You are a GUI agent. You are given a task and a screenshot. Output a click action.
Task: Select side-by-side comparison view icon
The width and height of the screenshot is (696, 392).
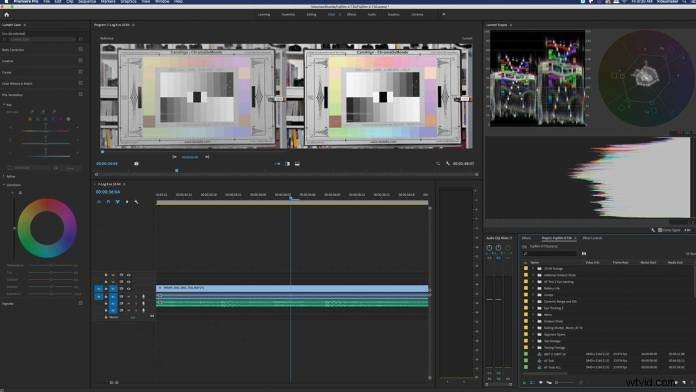(277, 164)
